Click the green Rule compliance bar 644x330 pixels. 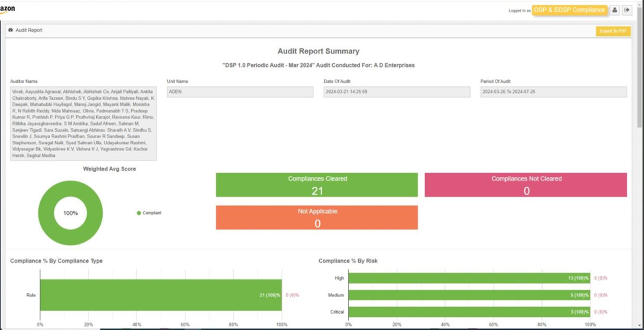click(x=161, y=295)
